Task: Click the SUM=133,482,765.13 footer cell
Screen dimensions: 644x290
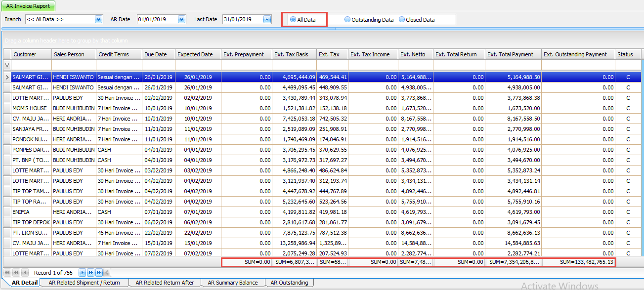Action: [x=578, y=262]
